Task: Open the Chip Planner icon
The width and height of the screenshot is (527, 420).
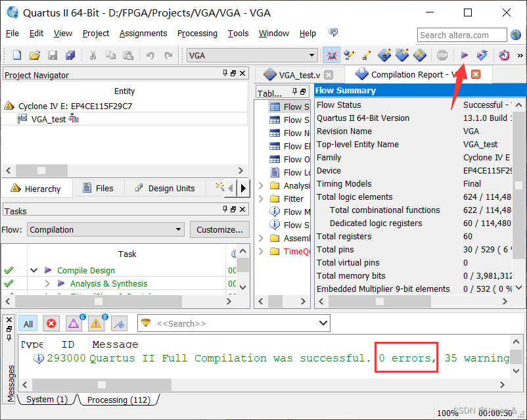Action: (x=420, y=55)
